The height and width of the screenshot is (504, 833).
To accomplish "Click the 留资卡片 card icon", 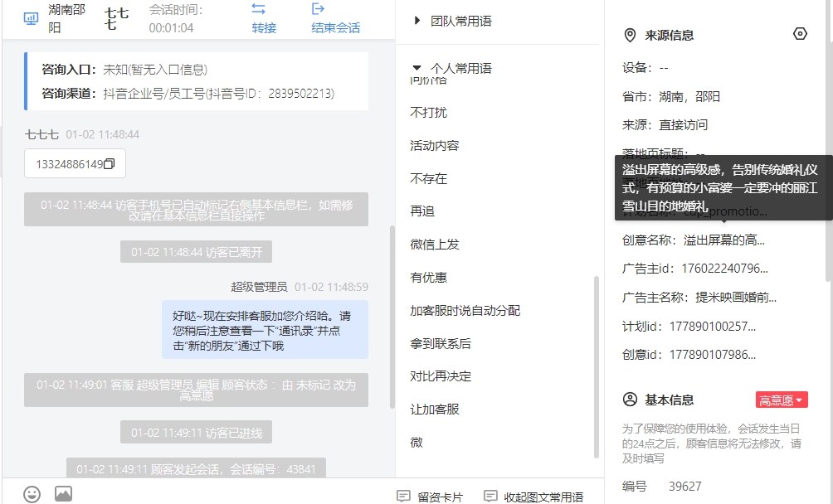I will 404,497.
